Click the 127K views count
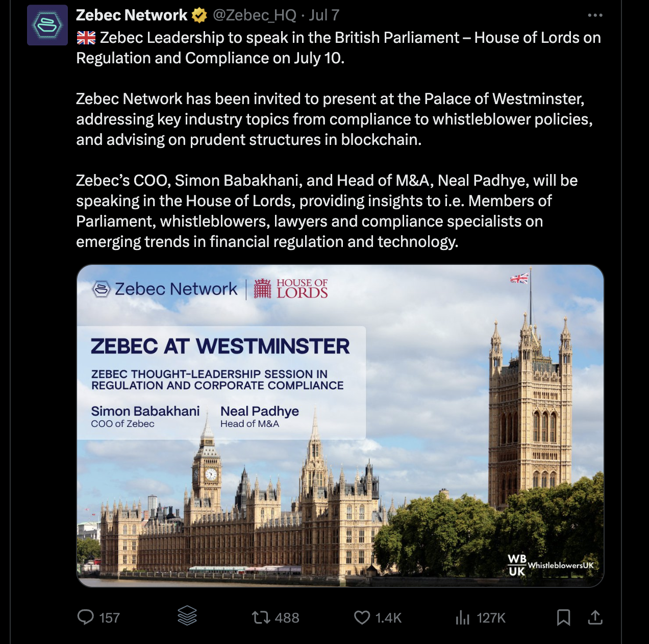 (491, 618)
